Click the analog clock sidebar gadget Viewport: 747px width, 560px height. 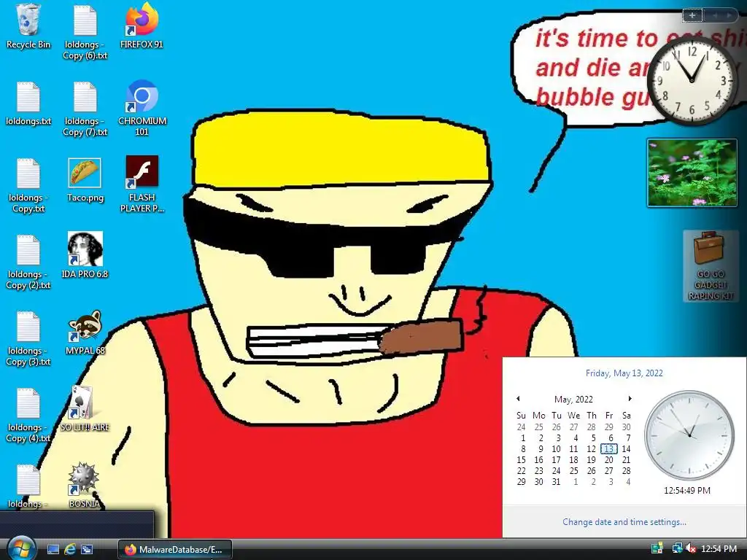click(692, 81)
